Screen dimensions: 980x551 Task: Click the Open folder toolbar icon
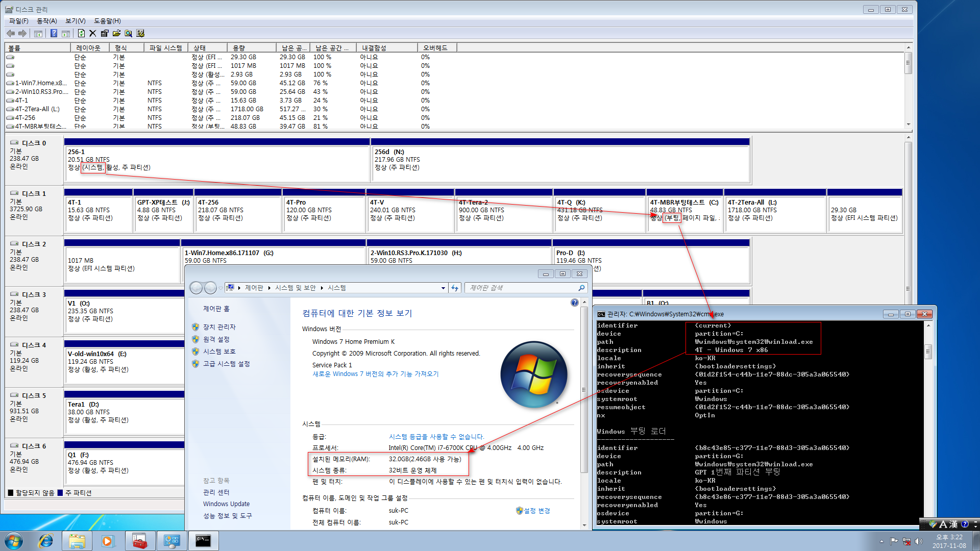coord(116,33)
